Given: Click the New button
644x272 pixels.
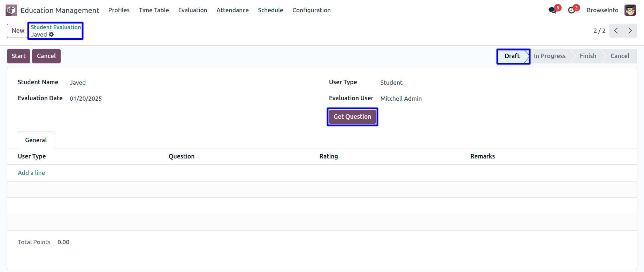Looking at the screenshot, I should (x=18, y=31).
